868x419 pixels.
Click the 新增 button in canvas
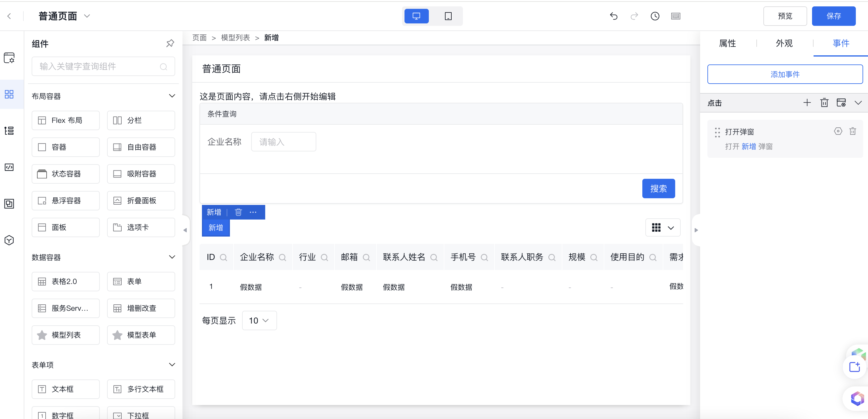coord(216,228)
